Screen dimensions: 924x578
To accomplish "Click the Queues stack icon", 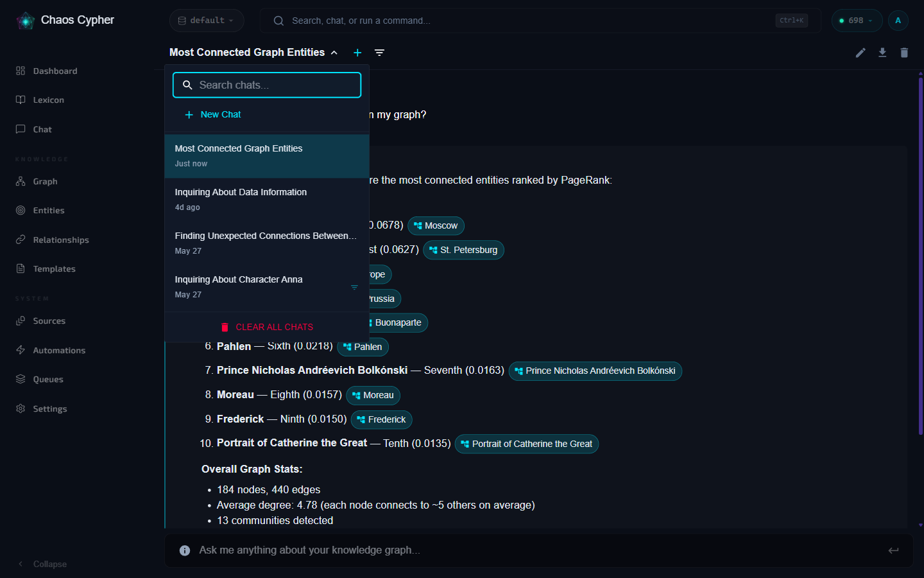I will [21, 379].
